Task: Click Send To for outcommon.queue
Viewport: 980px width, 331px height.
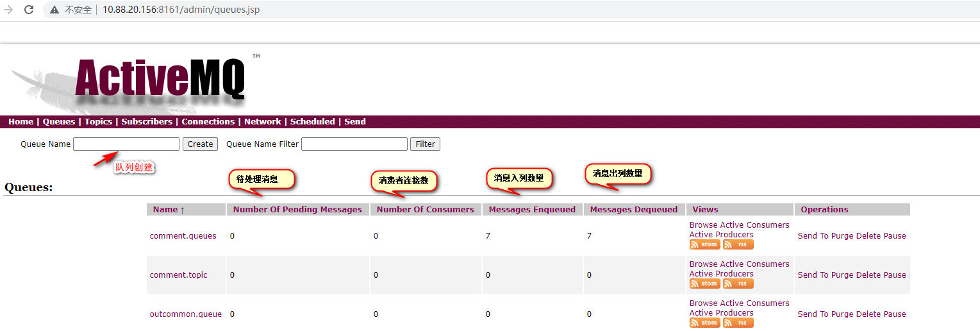Action: coord(813,314)
